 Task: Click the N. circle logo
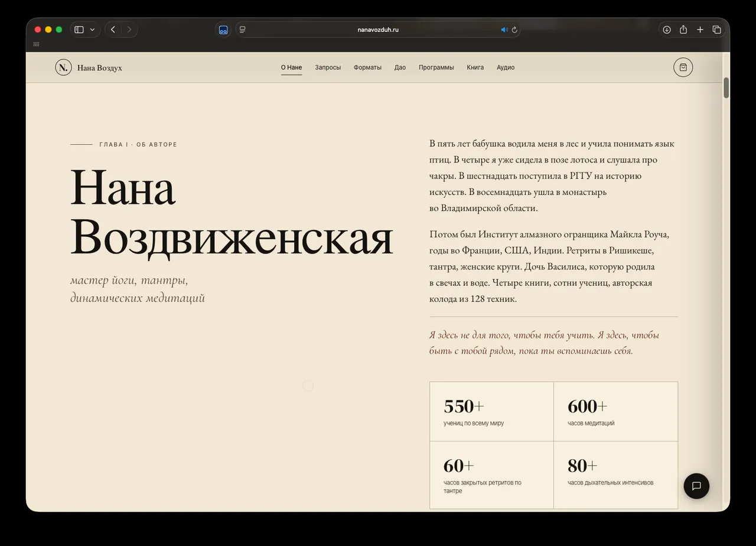pos(63,67)
